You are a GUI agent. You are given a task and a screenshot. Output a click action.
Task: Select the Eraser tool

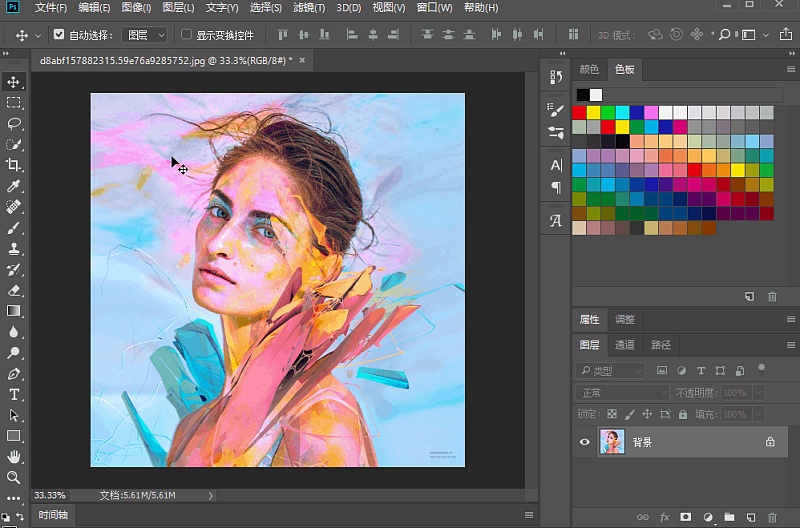14,290
